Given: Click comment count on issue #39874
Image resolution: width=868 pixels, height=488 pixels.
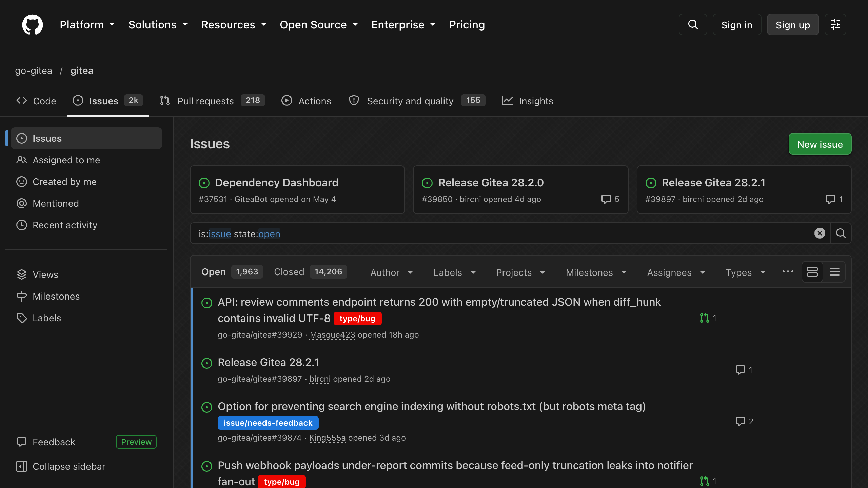Looking at the screenshot, I should (744, 421).
